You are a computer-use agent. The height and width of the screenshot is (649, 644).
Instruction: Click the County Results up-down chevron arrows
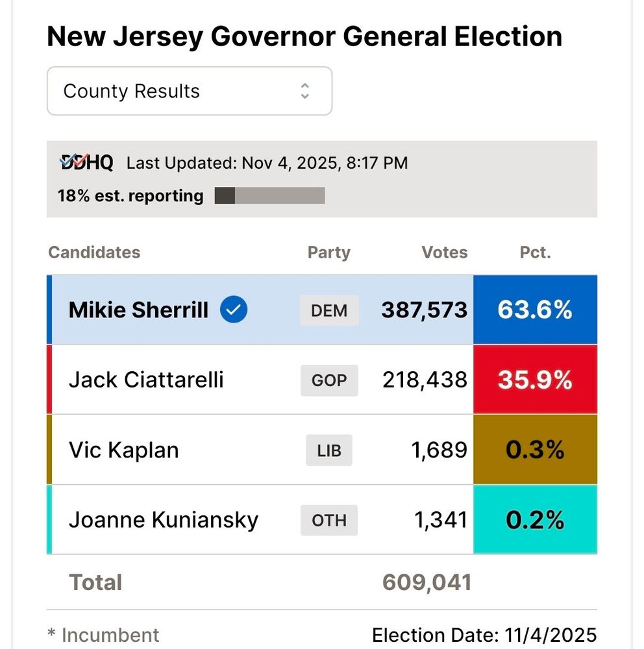305,91
